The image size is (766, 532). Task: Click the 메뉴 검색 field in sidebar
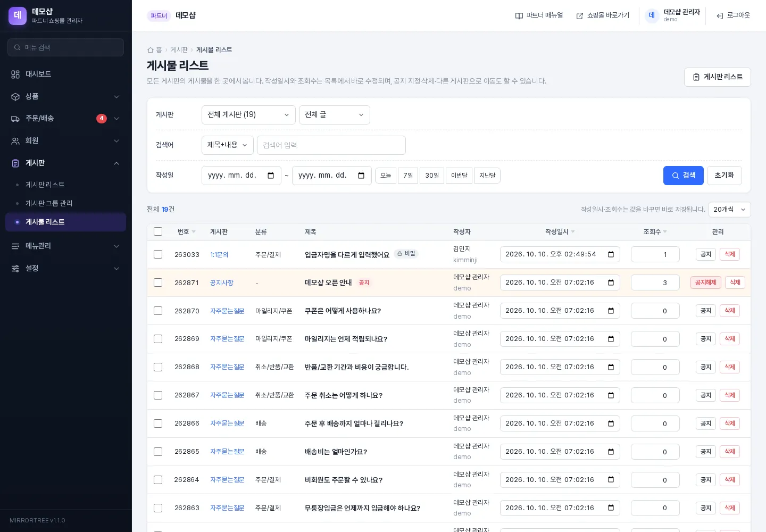[66, 47]
